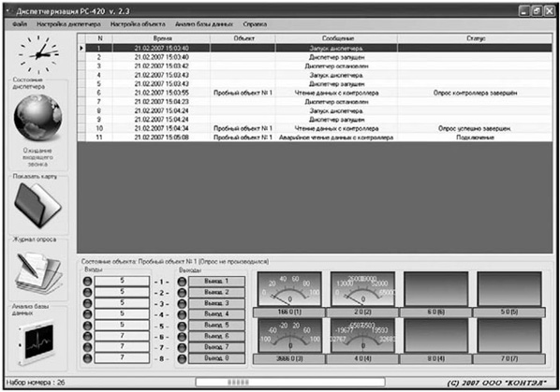Screen dimensions: 560x392
Task: Open the polling journal notepad icon
Action: tap(38, 272)
